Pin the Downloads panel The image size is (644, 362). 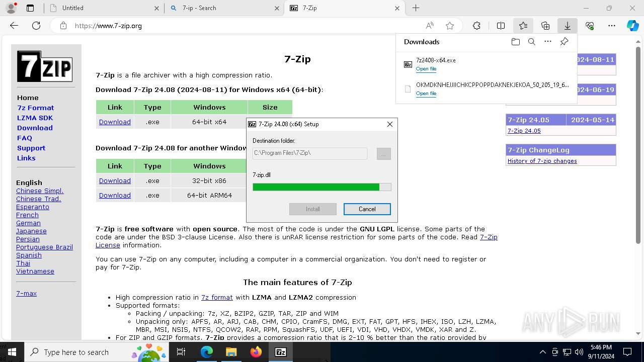pyautogui.click(x=564, y=42)
